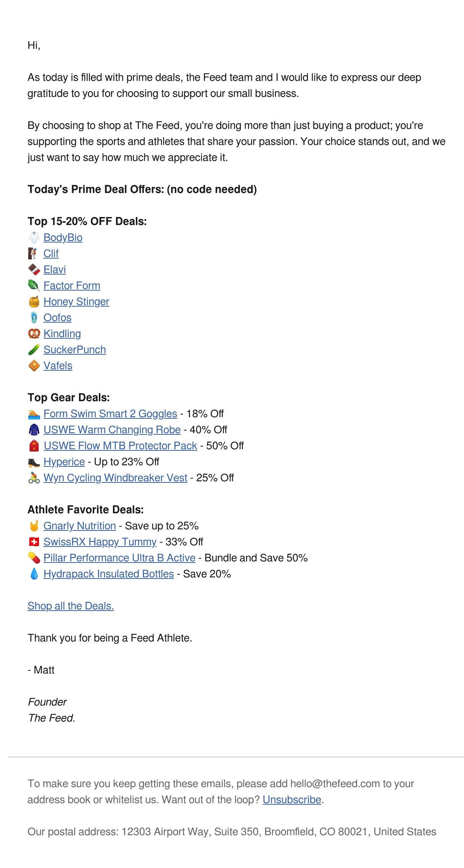Click the pretzel emoji beside Kindling
Image resolution: width=464 pixels, height=868 pixels.
[34, 334]
